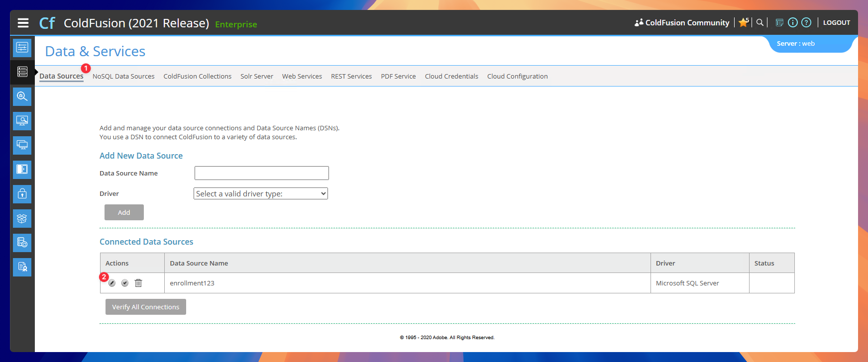Open the search magnifier in header
This screenshot has width=868, height=362.
pyautogui.click(x=760, y=22)
